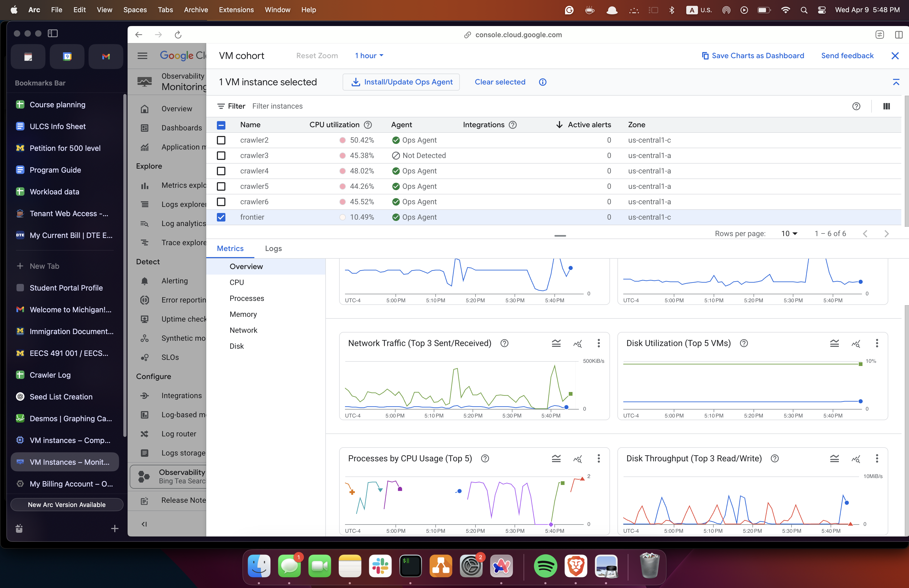This screenshot has height=588, width=909.
Task: Toggle legend on Network Traffic chart
Action: (556, 343)
